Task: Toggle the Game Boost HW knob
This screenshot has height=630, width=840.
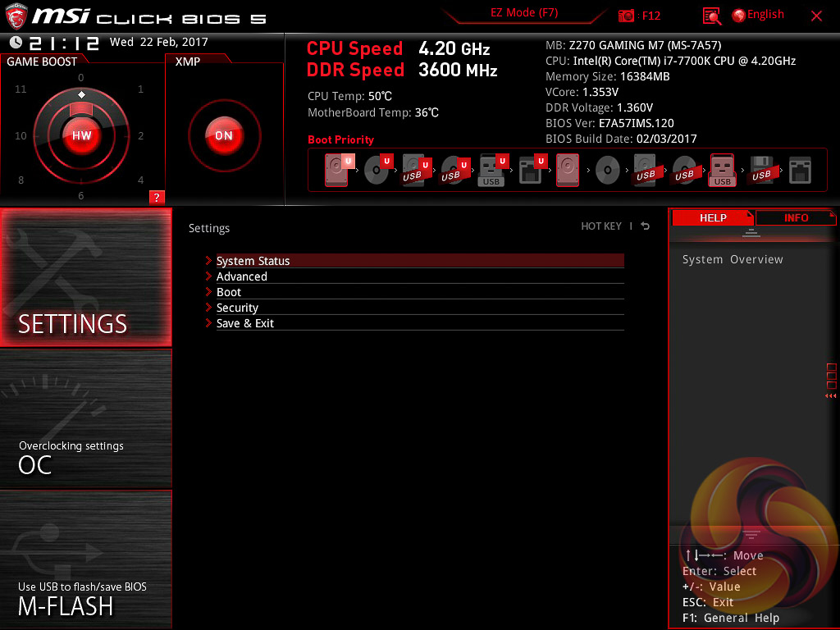Action: point(81,135)
